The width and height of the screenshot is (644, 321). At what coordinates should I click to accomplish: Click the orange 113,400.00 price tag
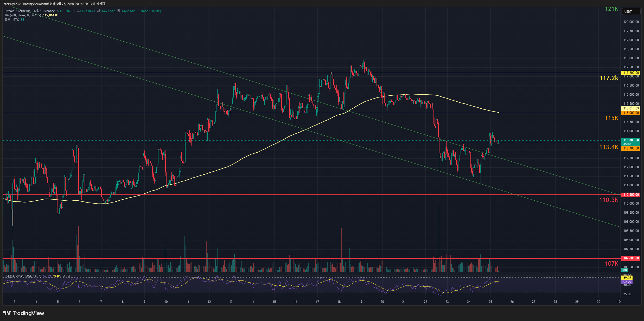pyautogui.click(x=631, y=148)
